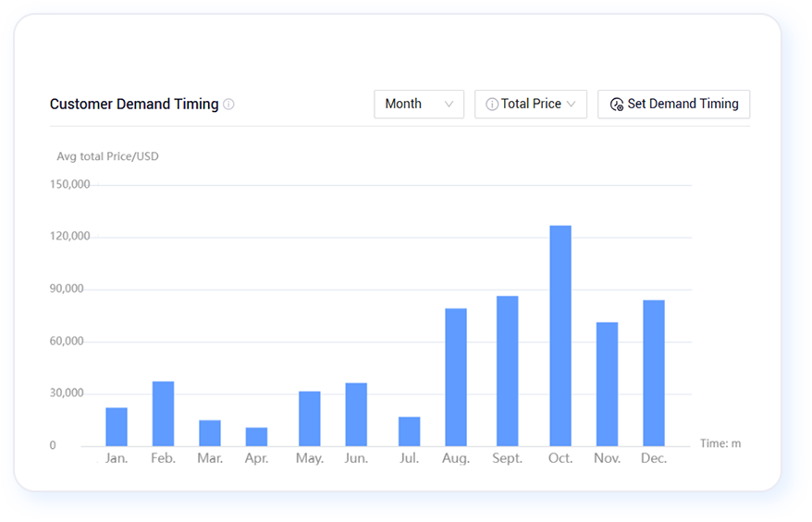Select the November bar in the chart
This screenshot has width=812, height=522.
607,384
